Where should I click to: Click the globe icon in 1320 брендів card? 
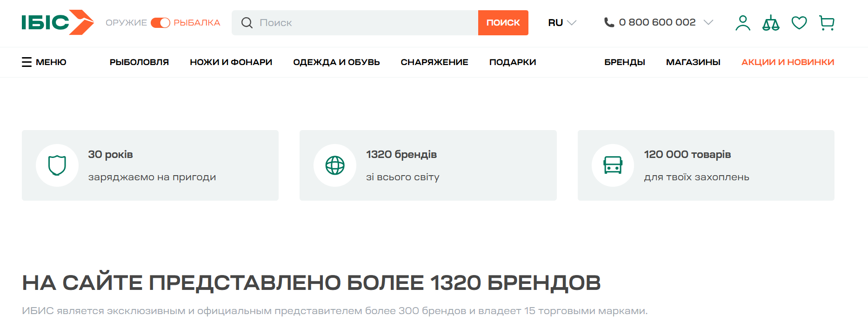[x=335, y=165]
